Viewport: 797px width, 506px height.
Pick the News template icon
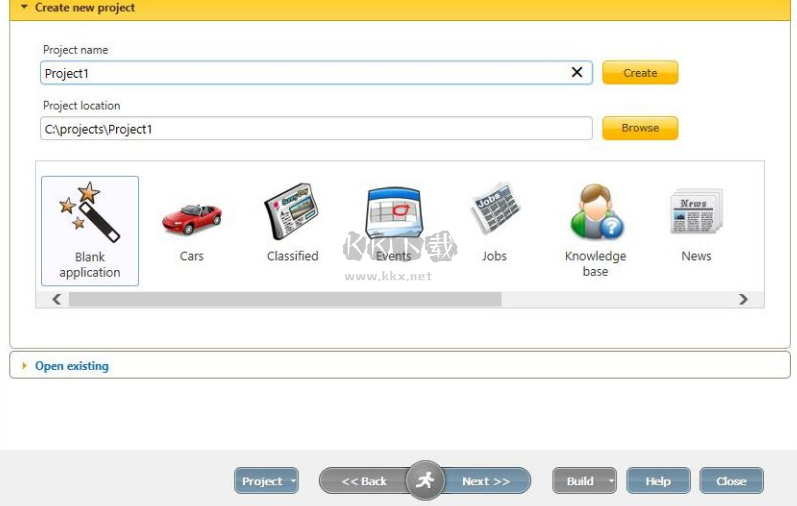tap(696, 212)
